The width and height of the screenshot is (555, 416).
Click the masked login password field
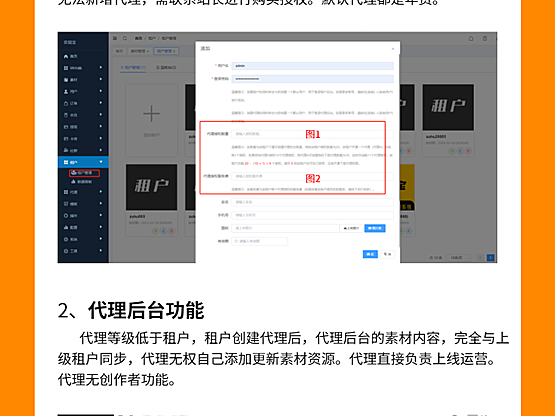[313, 79]
